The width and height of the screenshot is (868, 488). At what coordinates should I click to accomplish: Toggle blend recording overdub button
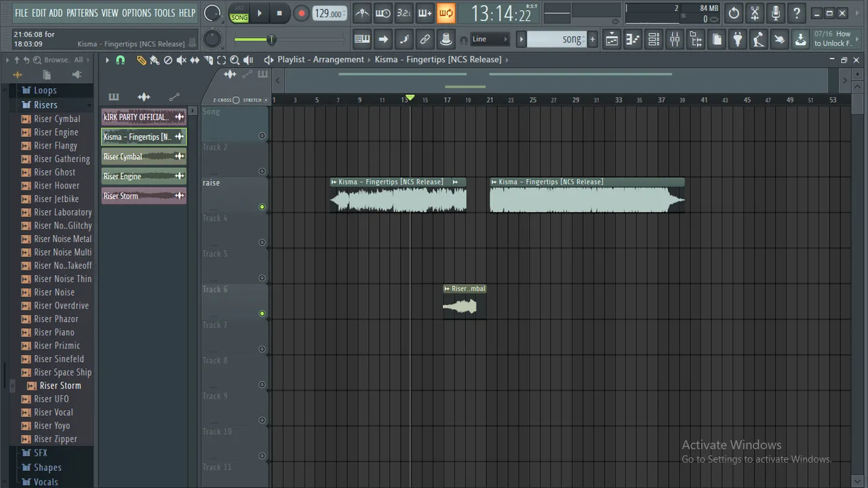click(x=425, y=13)
